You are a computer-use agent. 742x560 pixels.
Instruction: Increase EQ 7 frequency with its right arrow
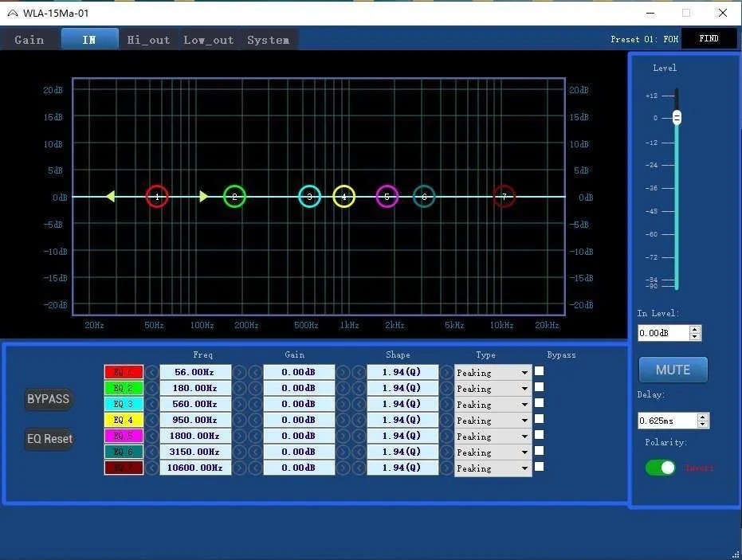239,468
